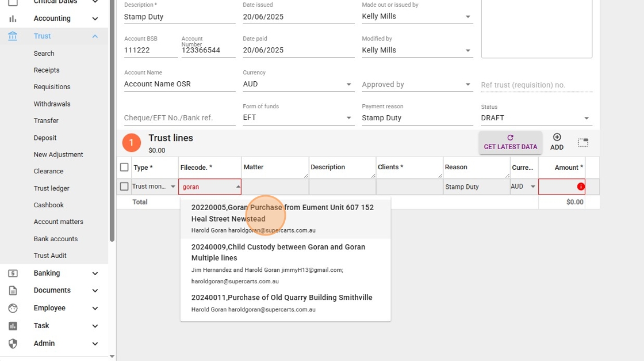Viewport: 644px width, 361px height.
Task: Click the dashed column selector icon
Action: click(583, 142)
